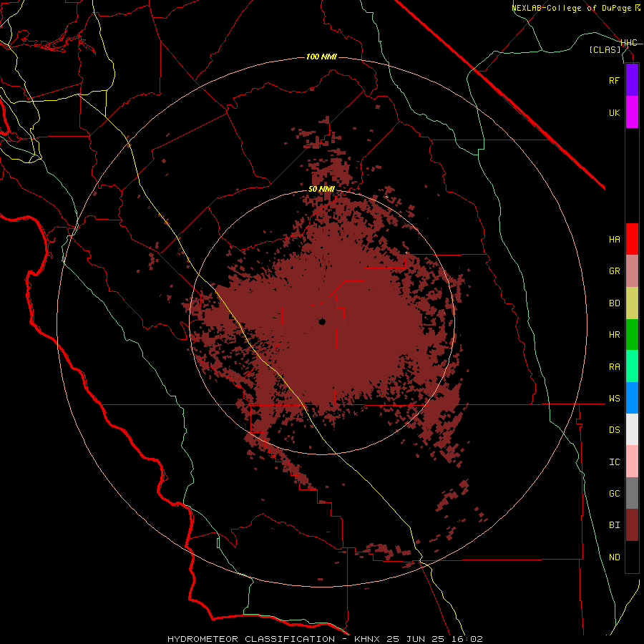Click the BD legend label

tap(615, 303)
